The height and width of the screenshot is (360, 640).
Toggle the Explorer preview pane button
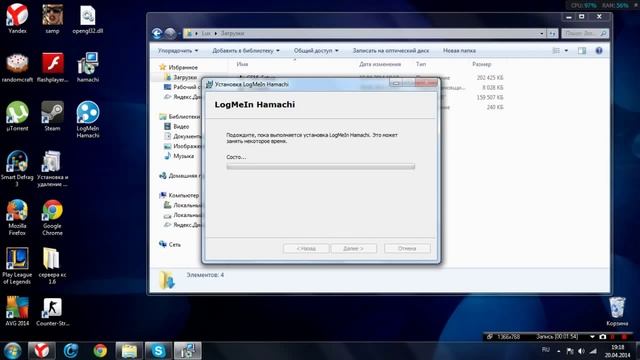(582, 51)
